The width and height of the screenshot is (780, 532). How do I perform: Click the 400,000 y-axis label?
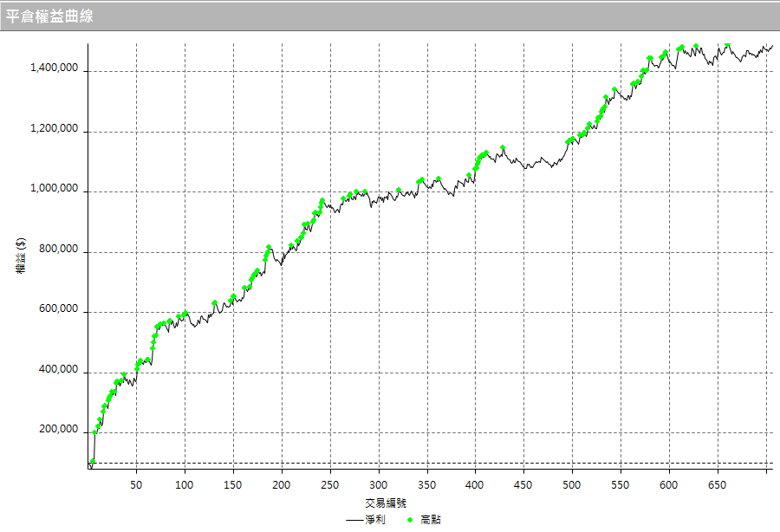tap(59, 369)
